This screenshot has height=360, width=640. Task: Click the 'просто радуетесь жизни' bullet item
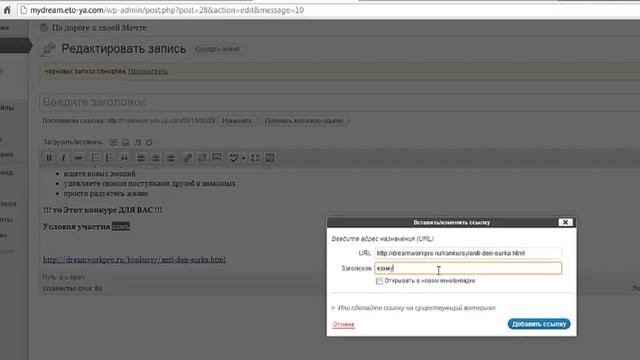[x=106, y=193]
